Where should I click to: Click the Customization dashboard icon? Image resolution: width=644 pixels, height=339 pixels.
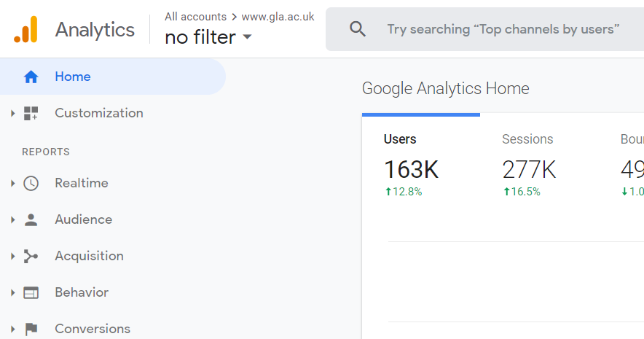31,113
